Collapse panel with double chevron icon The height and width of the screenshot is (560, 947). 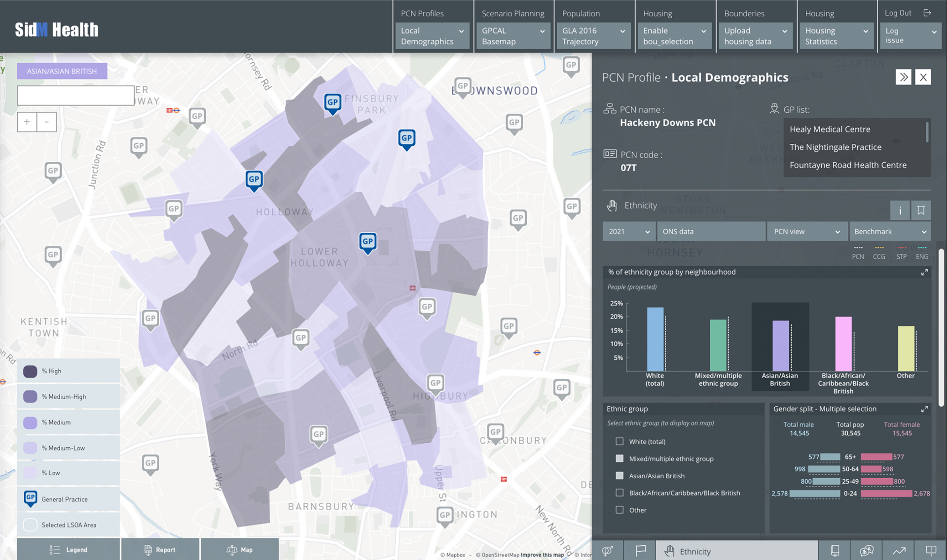903,77
